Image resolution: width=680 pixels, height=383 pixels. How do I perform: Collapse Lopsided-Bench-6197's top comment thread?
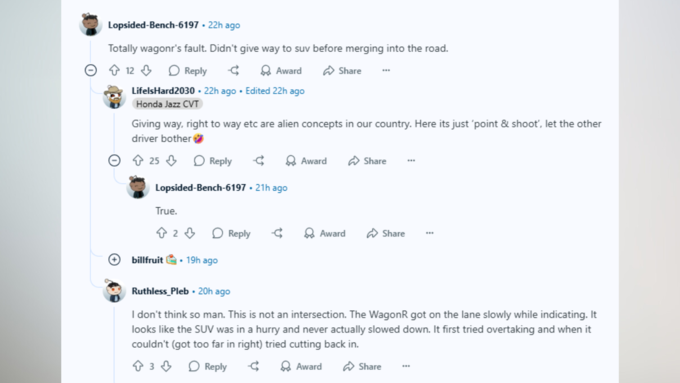91,70
